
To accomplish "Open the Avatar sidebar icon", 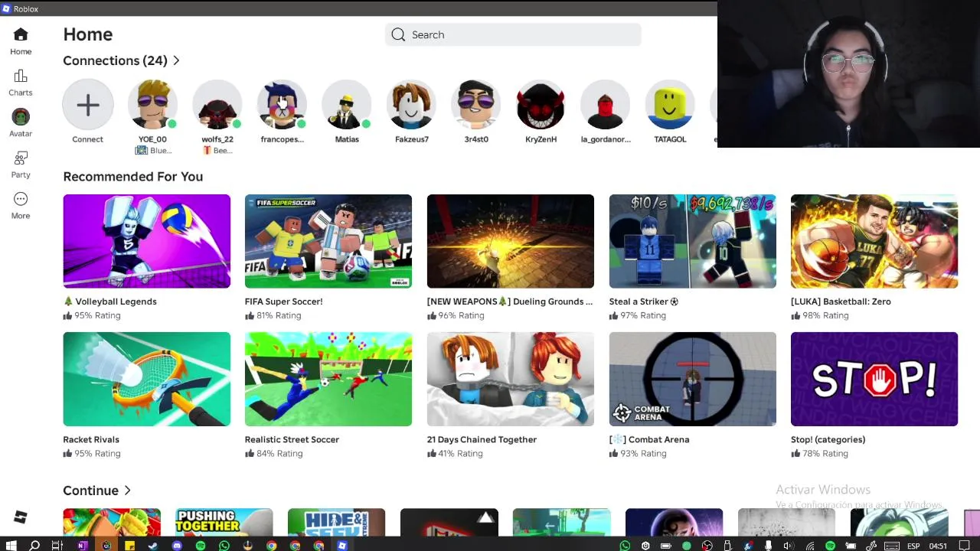I will [x=21, y=117].
